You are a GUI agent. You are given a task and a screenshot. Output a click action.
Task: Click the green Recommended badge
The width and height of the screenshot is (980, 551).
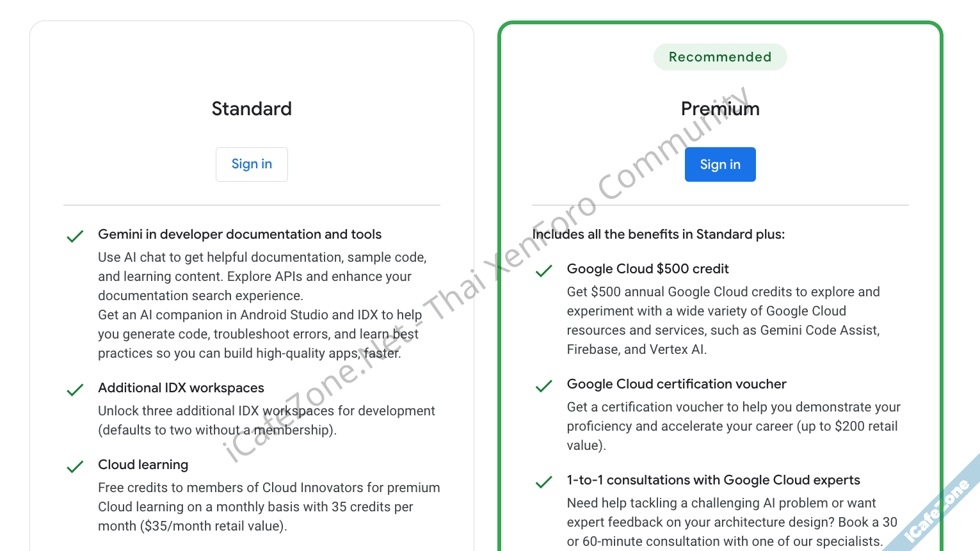(x=720, y=57)
